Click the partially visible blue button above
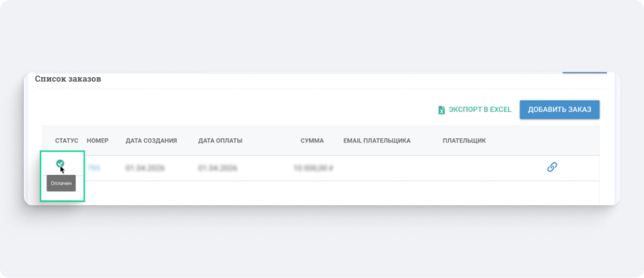 584,72
